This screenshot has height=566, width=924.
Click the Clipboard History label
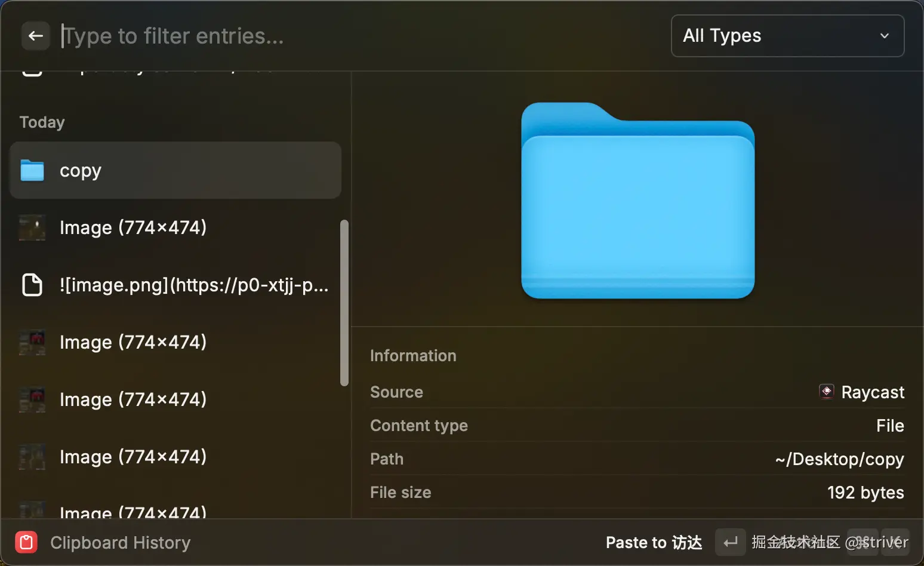point(120,542)
